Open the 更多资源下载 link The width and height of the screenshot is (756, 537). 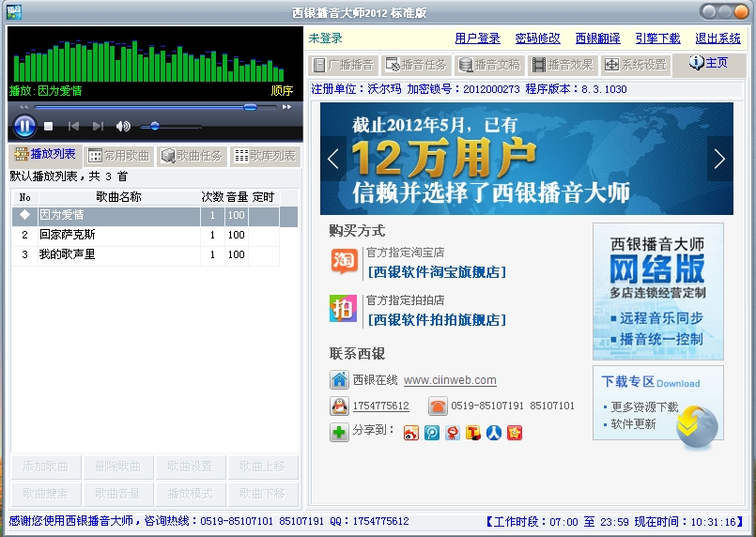click(644, 407)
